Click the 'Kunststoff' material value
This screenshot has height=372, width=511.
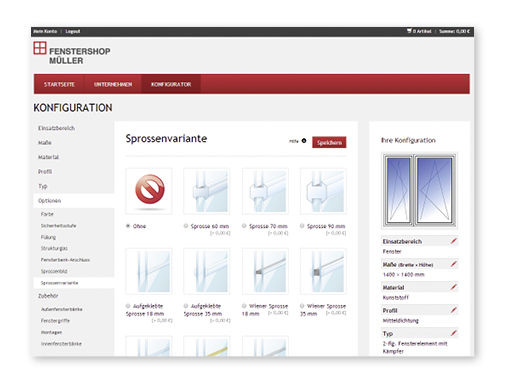point(396,298)
